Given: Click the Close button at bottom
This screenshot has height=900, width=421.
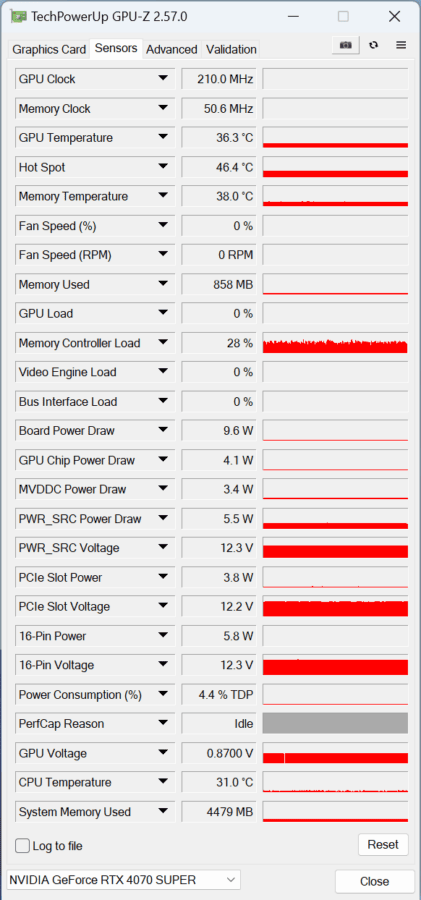Looking at the screenshot, I should coord(374,881).
